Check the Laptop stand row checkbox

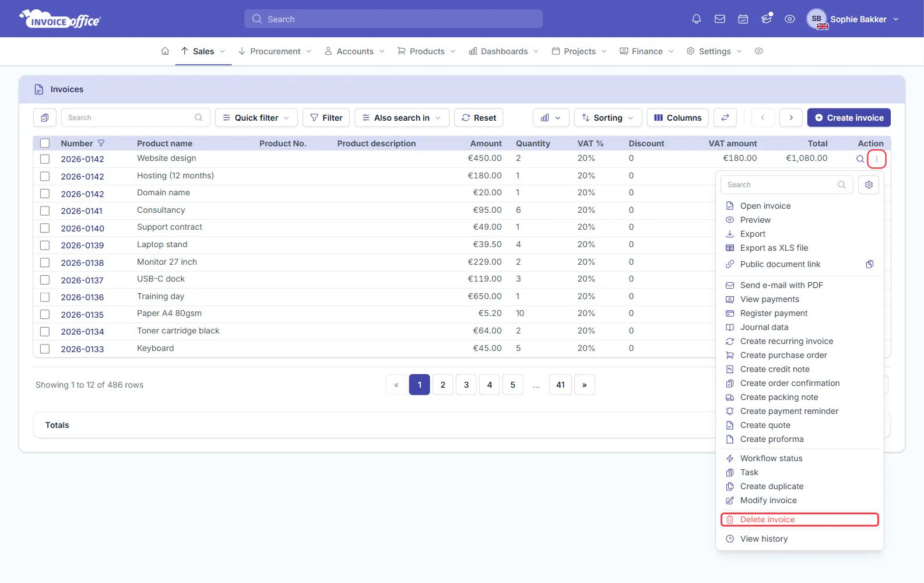coord(45,245)
